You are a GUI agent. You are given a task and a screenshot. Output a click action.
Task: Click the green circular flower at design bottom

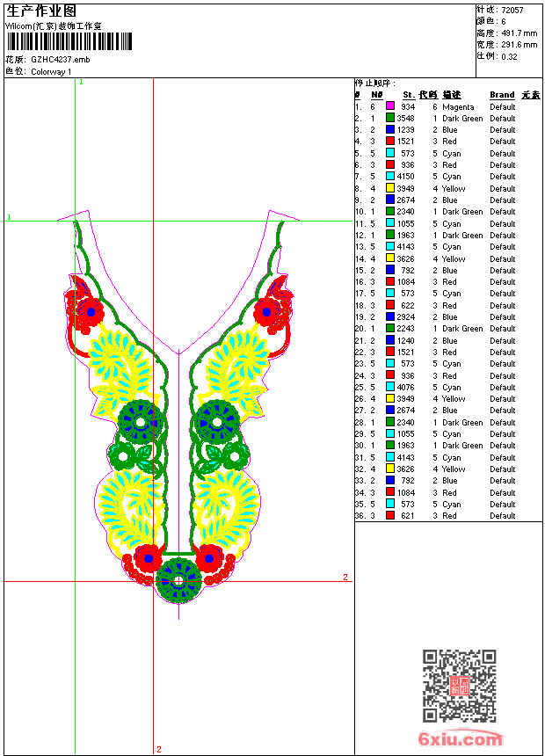pyautogui.click(x=178, y=580)
